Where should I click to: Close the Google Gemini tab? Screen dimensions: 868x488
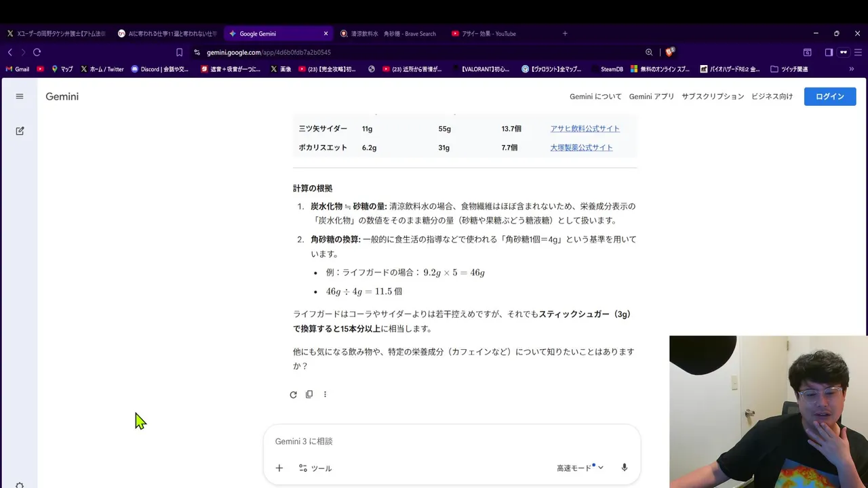(x=325, y=33)
